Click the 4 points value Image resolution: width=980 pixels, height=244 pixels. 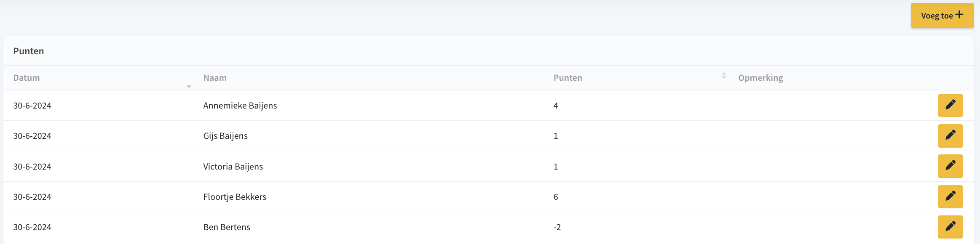click(x=556, y=106)
